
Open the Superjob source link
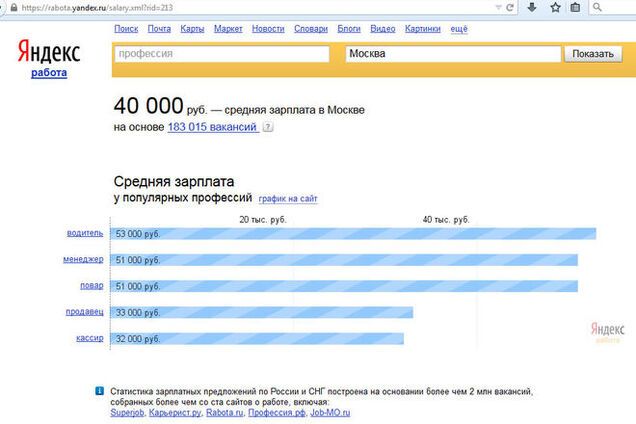click(x=127, y=413)
